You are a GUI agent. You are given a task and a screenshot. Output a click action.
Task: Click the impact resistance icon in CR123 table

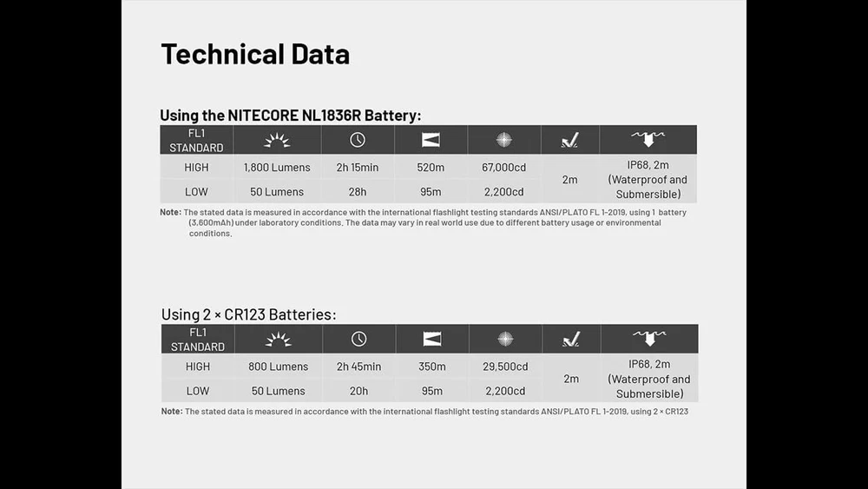coord(570,339)
